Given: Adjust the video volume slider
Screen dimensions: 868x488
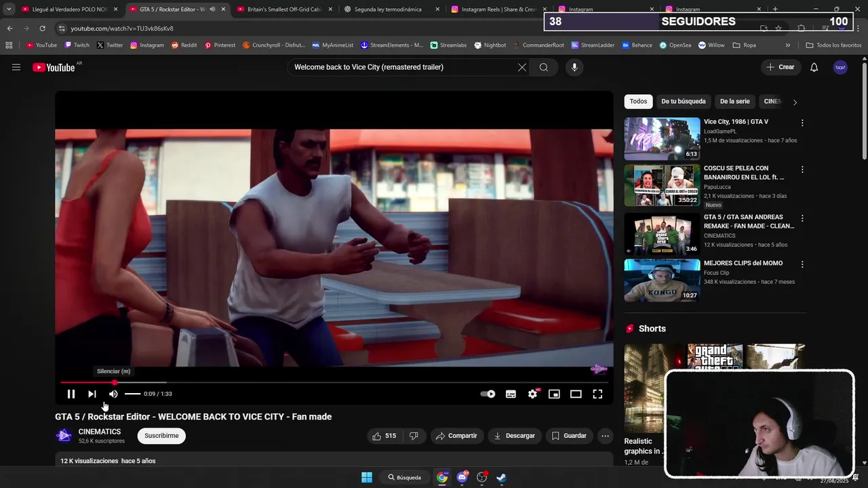Looking at the screenshot, I should point(132,394).
